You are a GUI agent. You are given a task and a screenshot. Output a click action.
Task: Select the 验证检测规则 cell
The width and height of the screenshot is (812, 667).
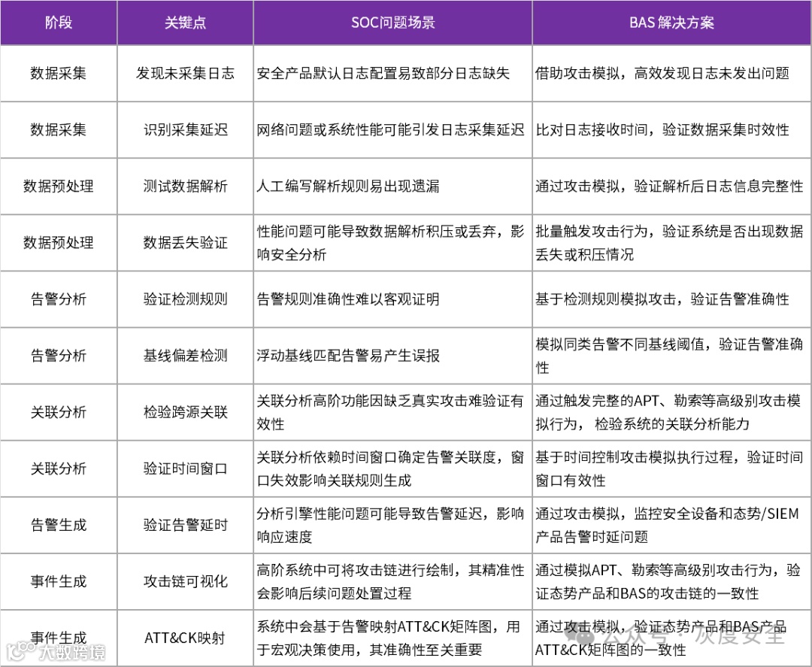click(186, 299)
